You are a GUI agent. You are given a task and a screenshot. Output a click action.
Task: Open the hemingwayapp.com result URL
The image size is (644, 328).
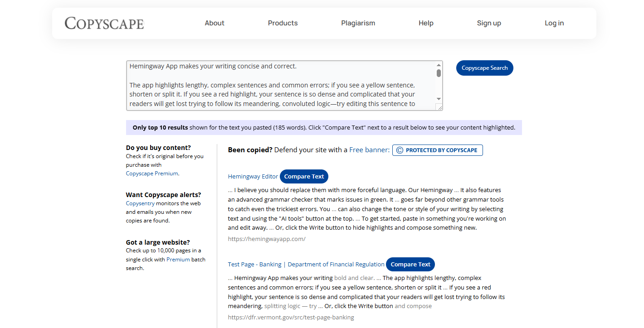267,239
